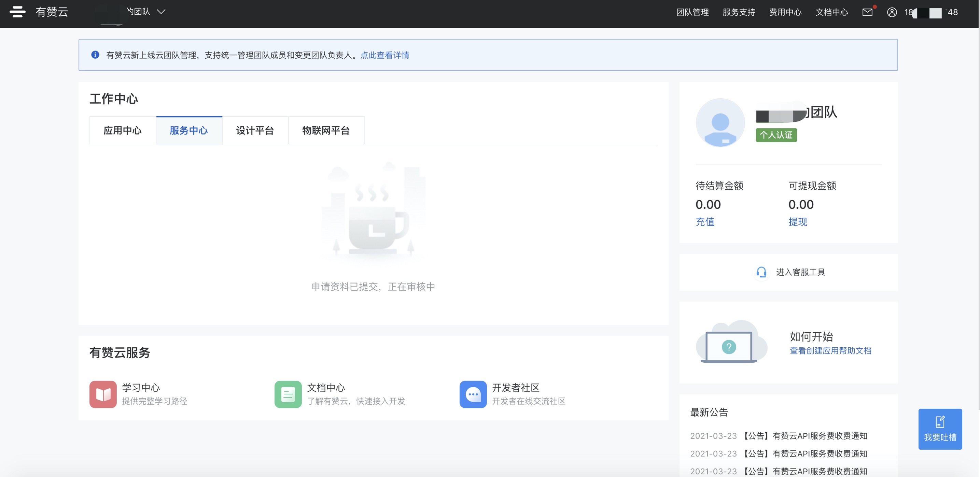
Task: Select the 服务中心 tab
Action: point(189,130)
